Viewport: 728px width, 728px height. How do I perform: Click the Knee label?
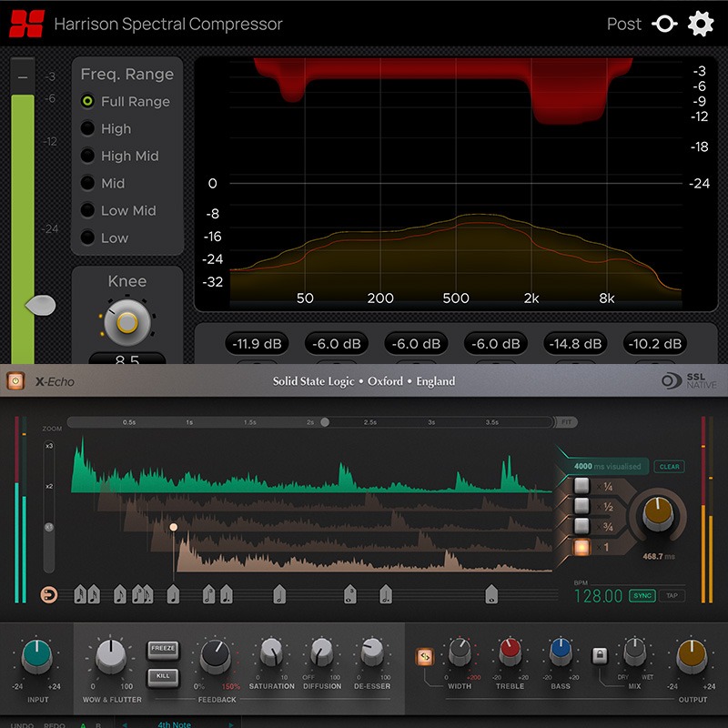127,281
